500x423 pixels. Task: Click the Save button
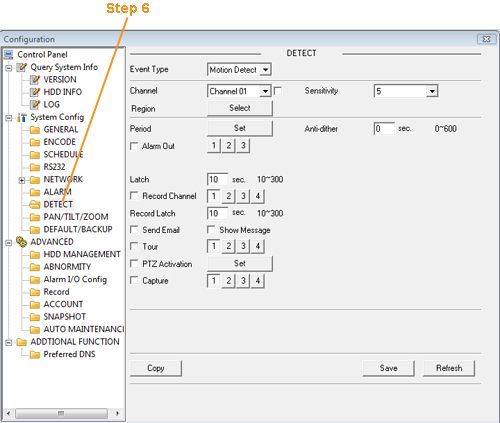(x=389, y=368)
